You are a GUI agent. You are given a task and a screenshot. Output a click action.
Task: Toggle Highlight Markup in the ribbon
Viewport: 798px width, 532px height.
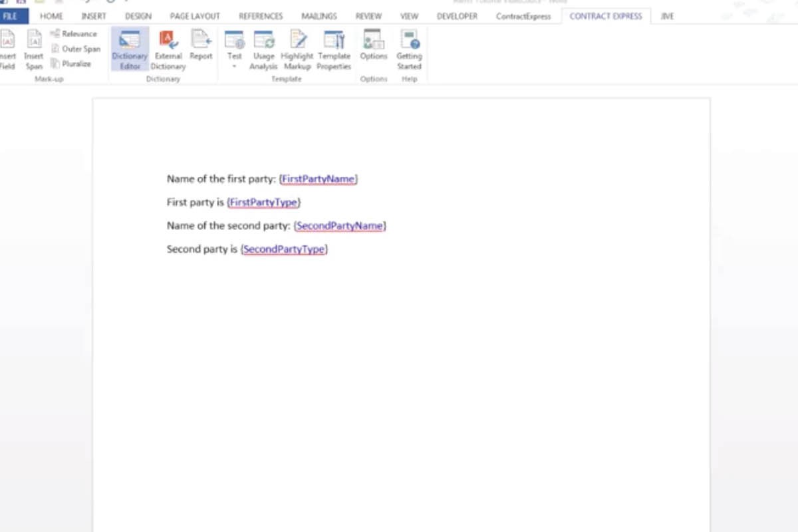(x=297, y=50)
